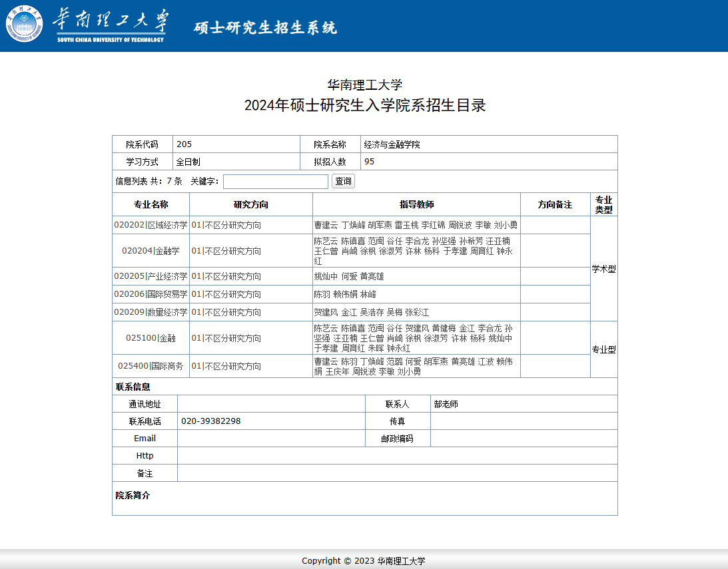Screen dimensions: 728x569
Task: Click the 全日制 study mode value
Action: click(188, 162)
